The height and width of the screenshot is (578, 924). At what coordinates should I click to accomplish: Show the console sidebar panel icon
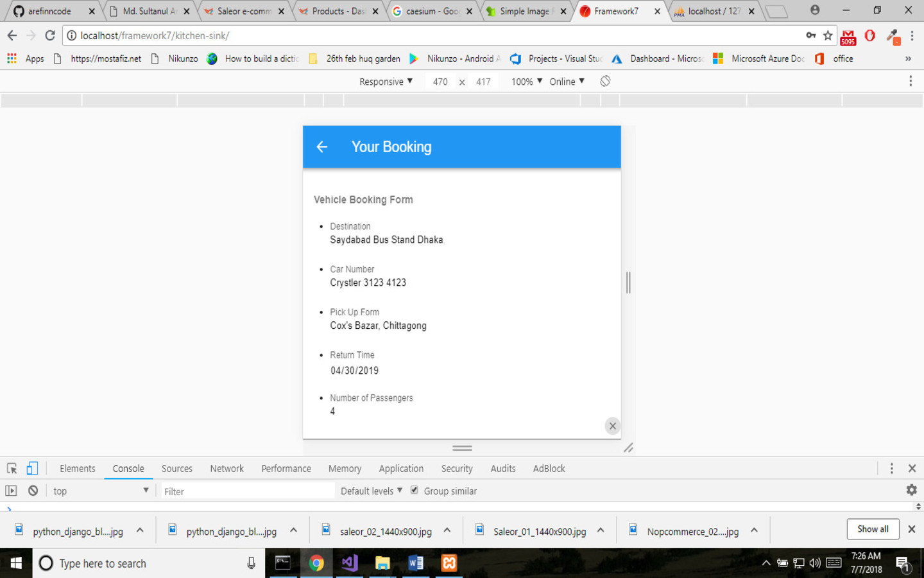[x=11, y=491]
